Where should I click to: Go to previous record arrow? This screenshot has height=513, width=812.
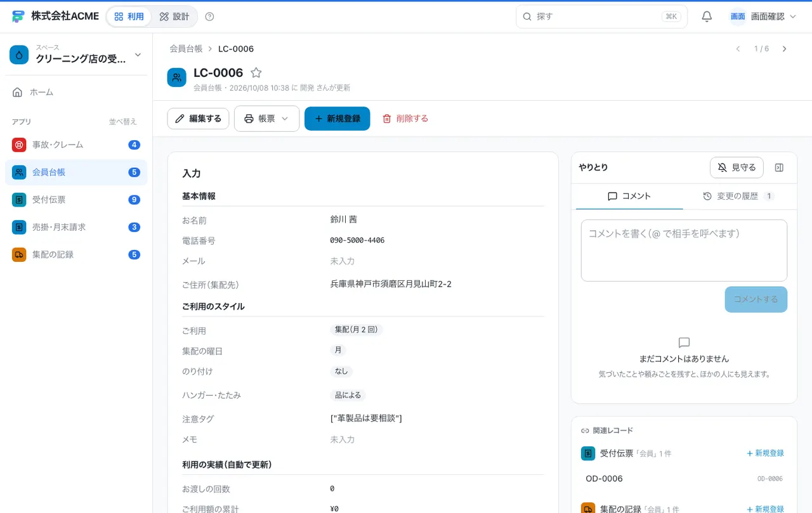[738, 49]
